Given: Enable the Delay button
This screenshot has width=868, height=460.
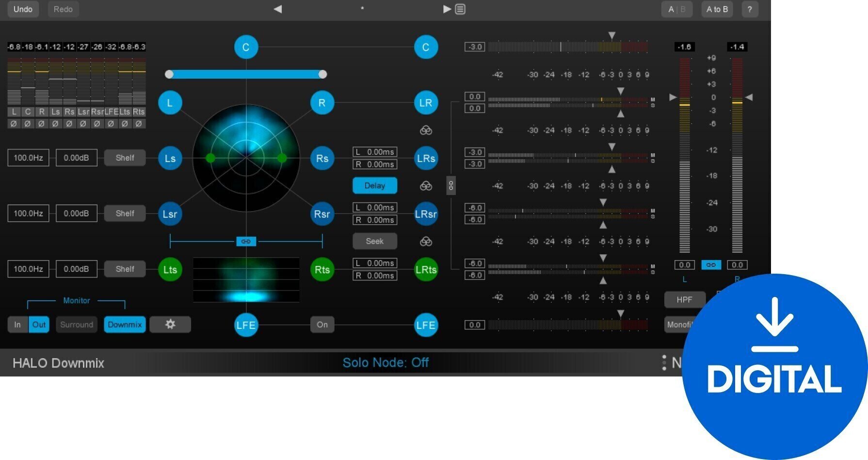Looking at the screenshot, I should (x=374, y=185).
